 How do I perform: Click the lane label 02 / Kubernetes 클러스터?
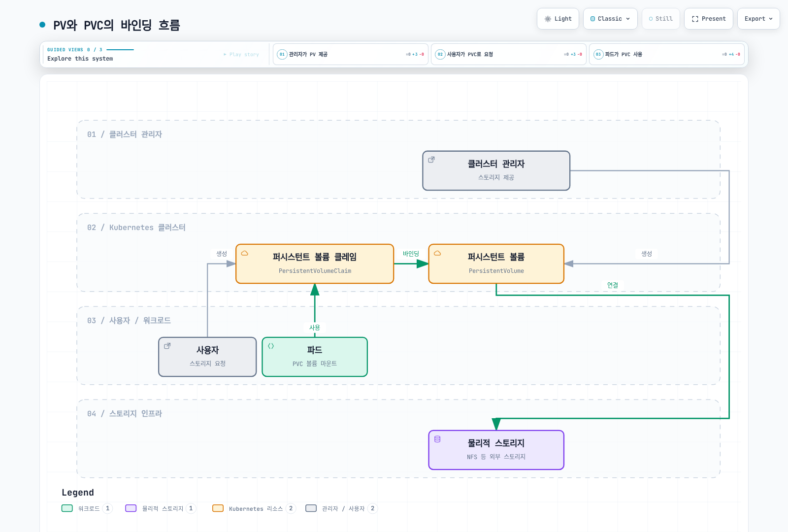(136, 228)
